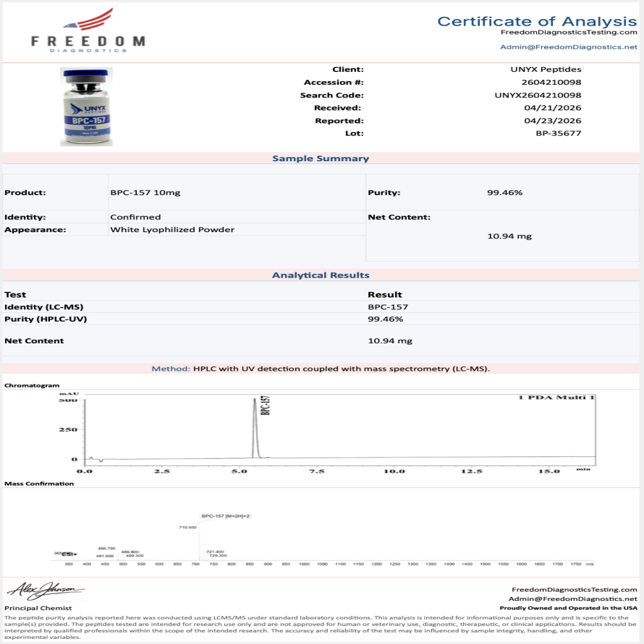Click the 99.46% purity value in Sample Summary
The width and height of the screenshot is (644, 644).
(504, 193)
